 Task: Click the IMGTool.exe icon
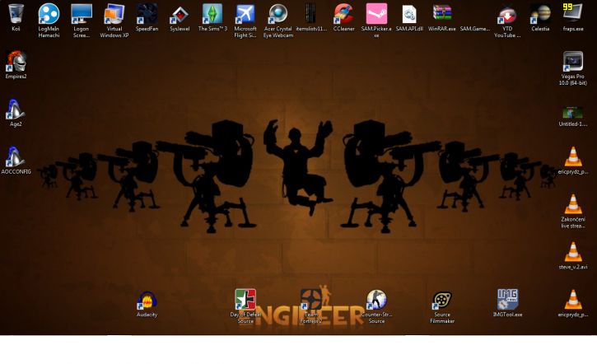[x=507, y=299]
